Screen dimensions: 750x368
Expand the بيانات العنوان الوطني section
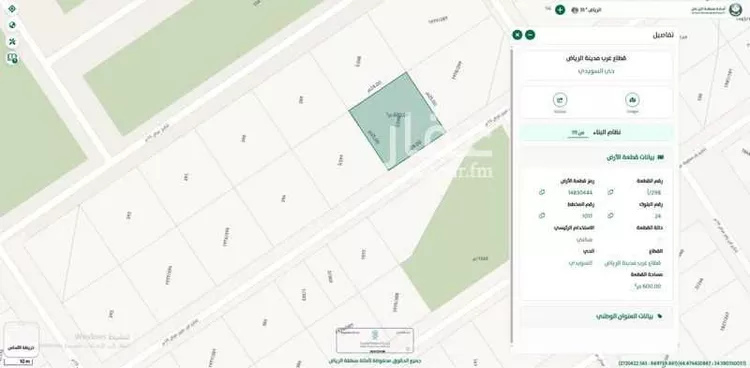[596, 316]
